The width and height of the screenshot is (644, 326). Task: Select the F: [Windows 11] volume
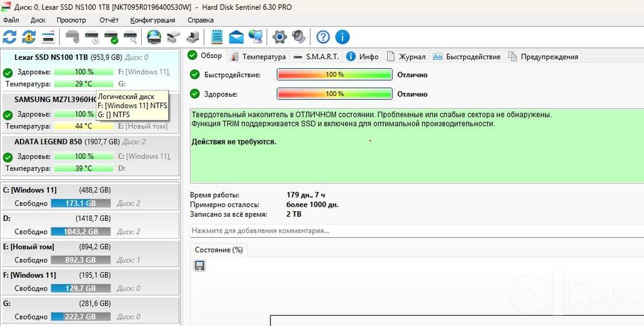[90, 282]
